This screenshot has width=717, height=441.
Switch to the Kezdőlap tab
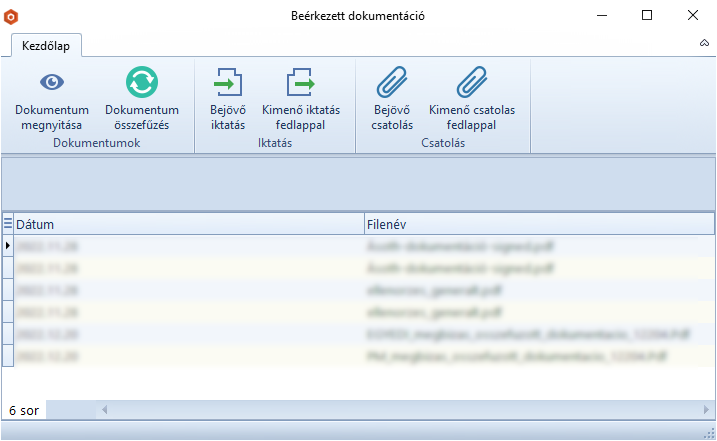coord(46,45)
